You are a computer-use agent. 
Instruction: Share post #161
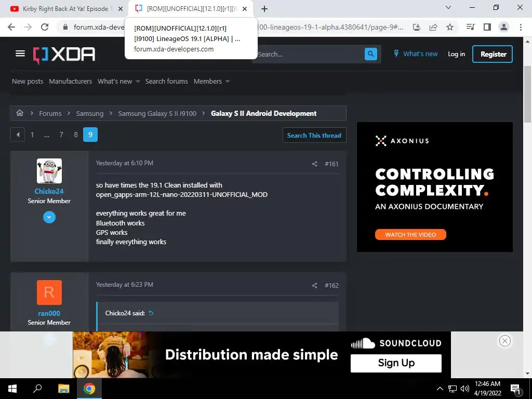click(x=314, y=164)
